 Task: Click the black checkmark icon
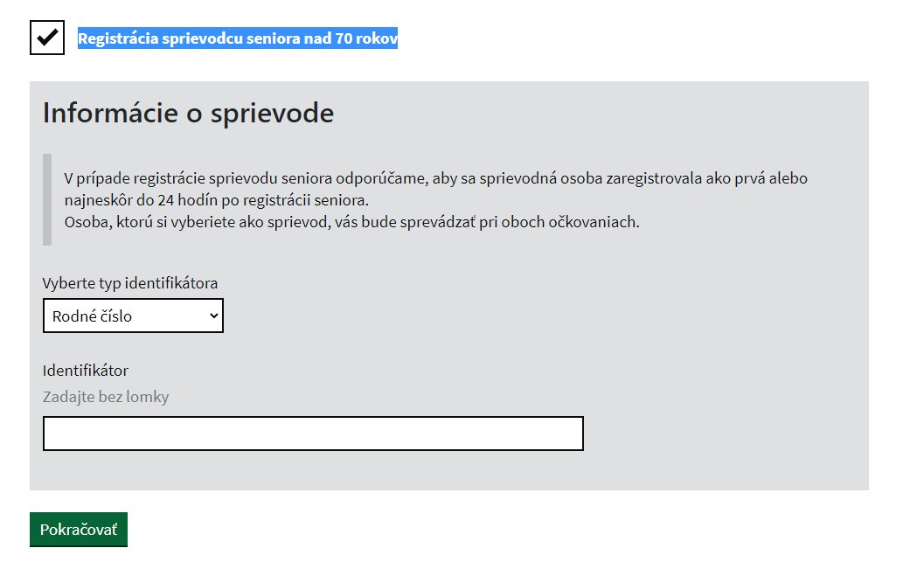tap(47, 37)
